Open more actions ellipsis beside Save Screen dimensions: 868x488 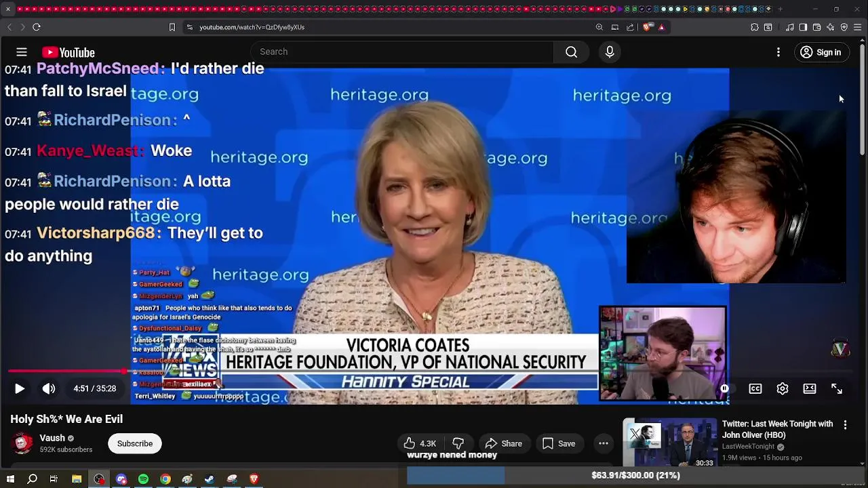(x=604, y=443)
